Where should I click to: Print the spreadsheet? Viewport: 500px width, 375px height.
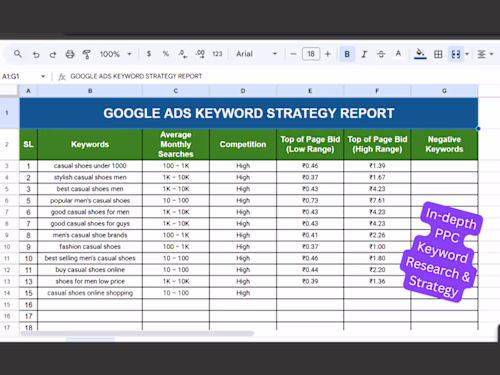(x=70, y=54)
